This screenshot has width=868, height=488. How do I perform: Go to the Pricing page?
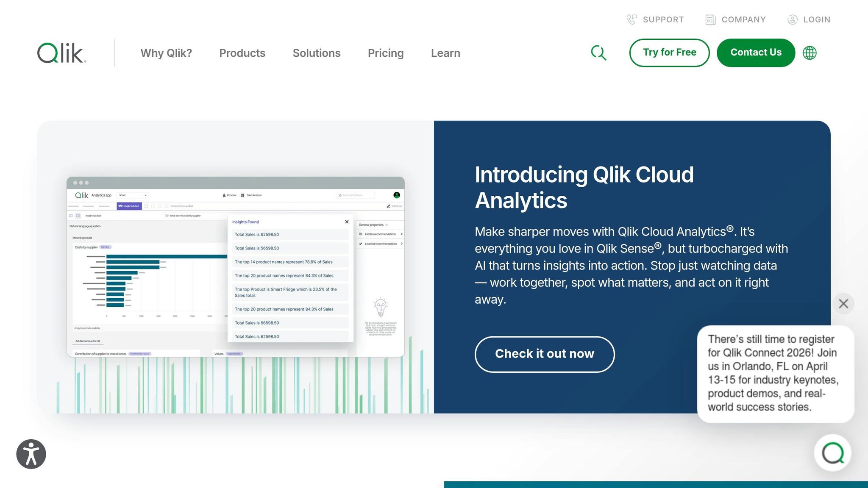(386, 53)
